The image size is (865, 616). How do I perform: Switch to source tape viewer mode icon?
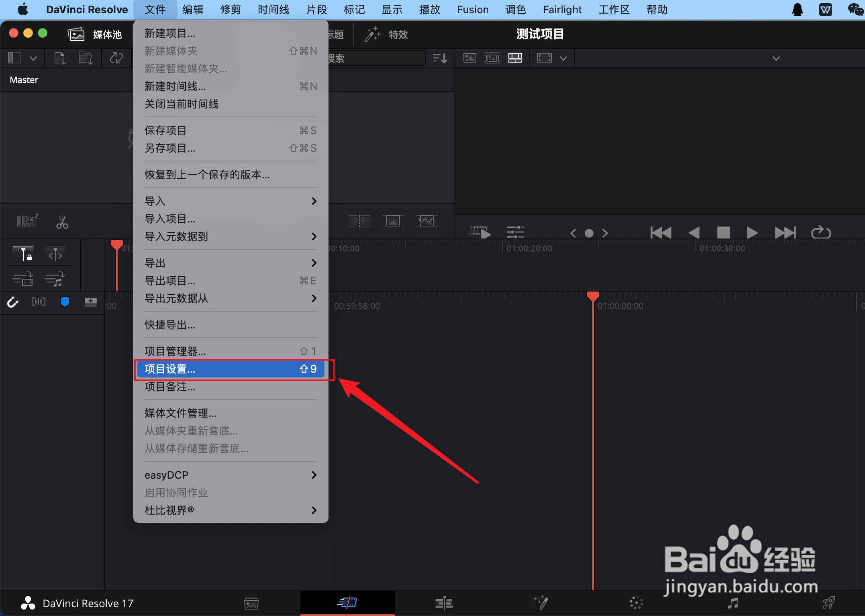click(492, 58)
